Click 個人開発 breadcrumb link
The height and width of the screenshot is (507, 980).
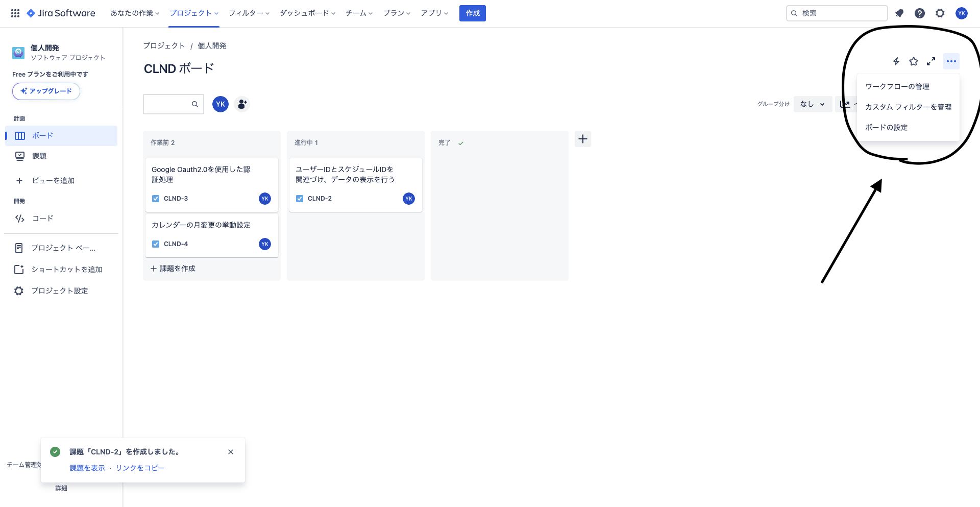tap(212, 46)
